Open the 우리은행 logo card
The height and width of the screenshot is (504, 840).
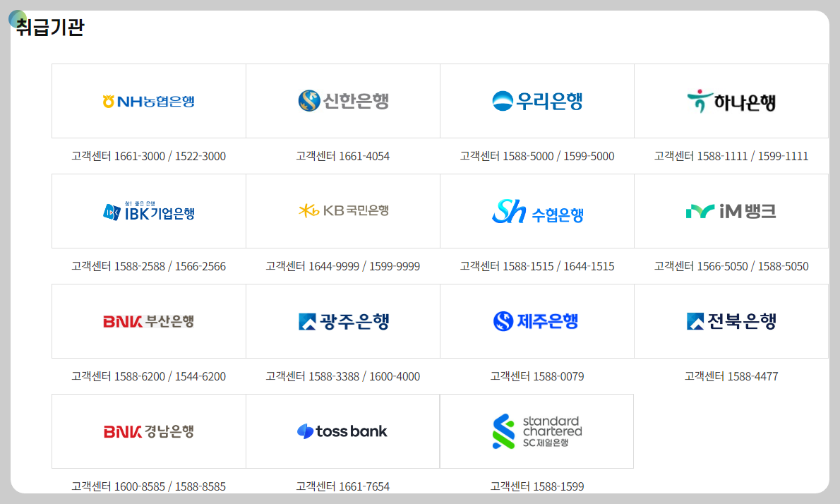click(536, 101)
